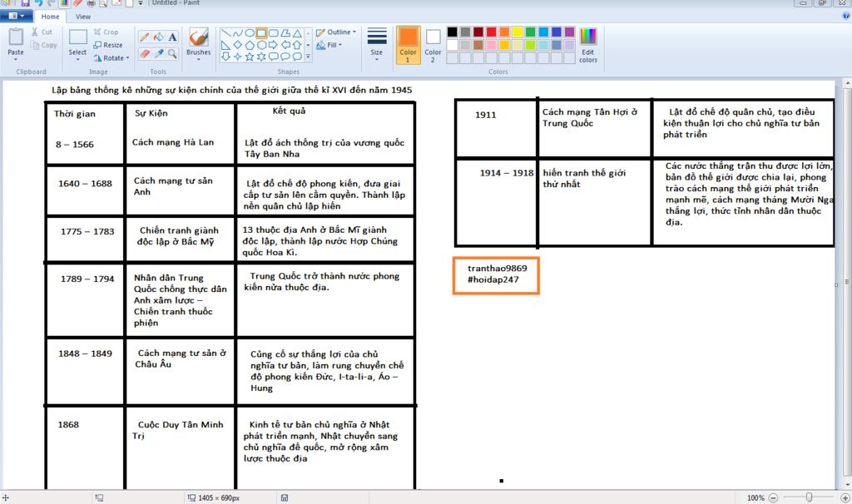Select the Magnifier tool

[172, 53]
